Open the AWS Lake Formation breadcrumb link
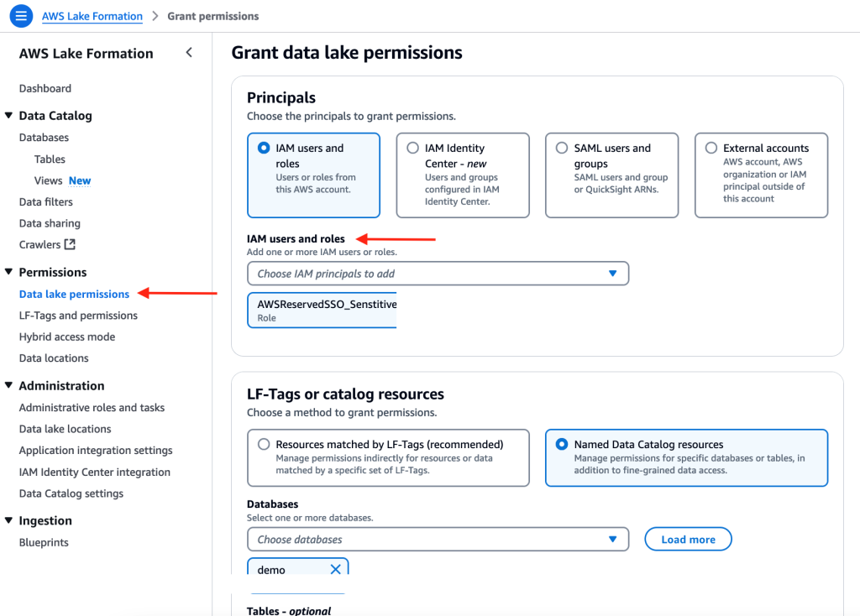 pos(92,15)
